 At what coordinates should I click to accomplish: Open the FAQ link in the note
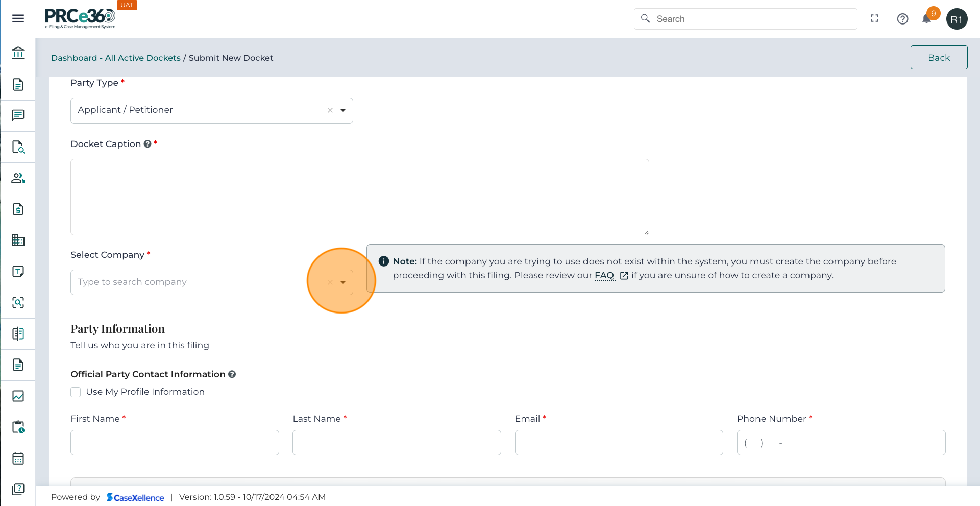(x=604, y=275)
